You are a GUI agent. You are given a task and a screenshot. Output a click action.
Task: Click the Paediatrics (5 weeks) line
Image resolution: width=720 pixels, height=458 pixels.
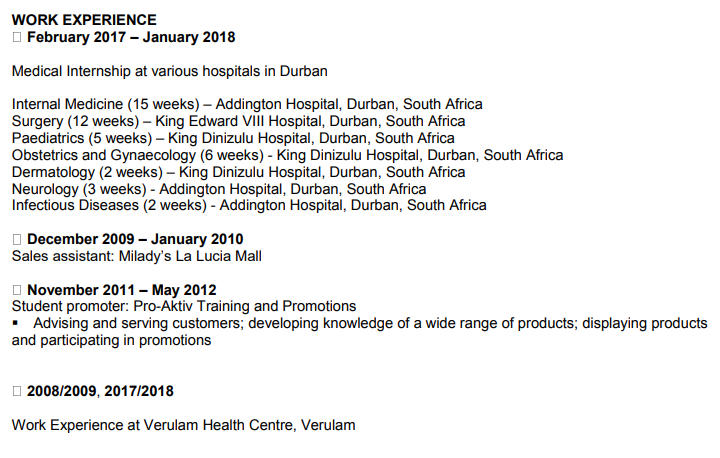pyautogui.click(x=233, y=138)
